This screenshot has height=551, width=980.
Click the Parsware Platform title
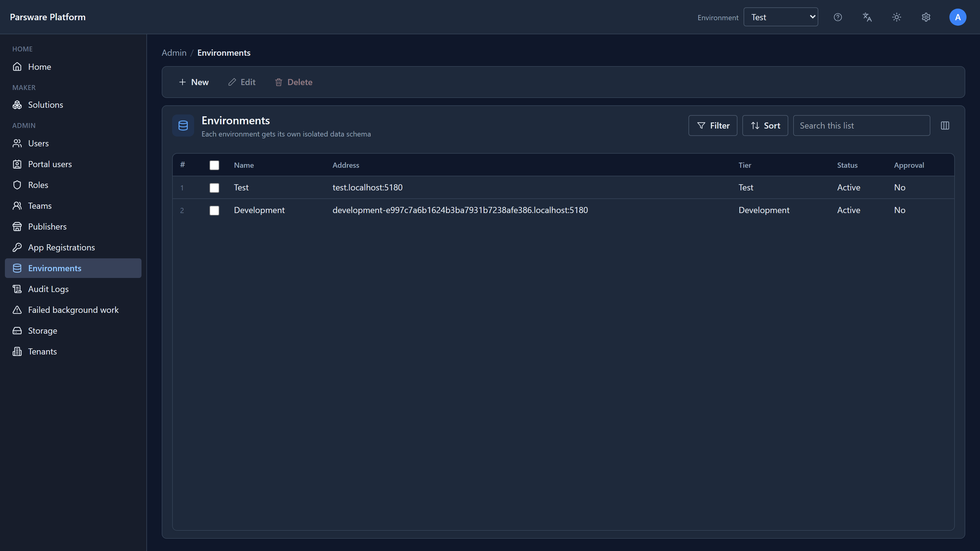tap(47, 17)
